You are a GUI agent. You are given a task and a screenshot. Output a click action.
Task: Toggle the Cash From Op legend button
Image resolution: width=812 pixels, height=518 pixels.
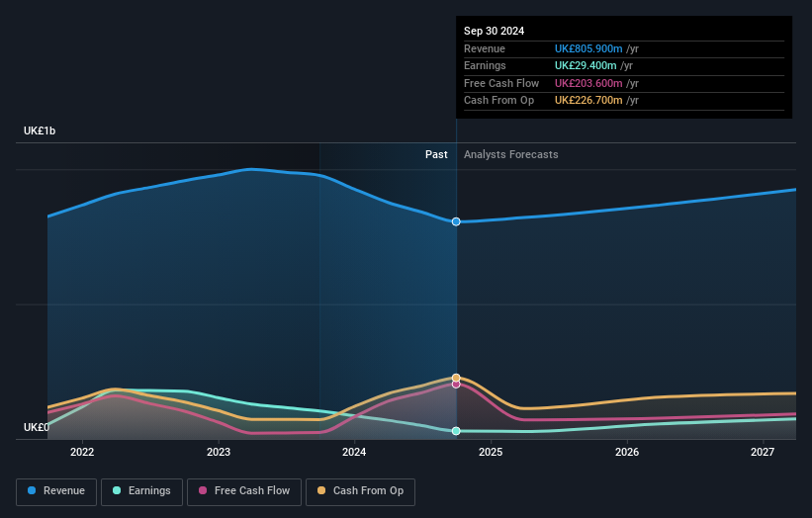360,491
